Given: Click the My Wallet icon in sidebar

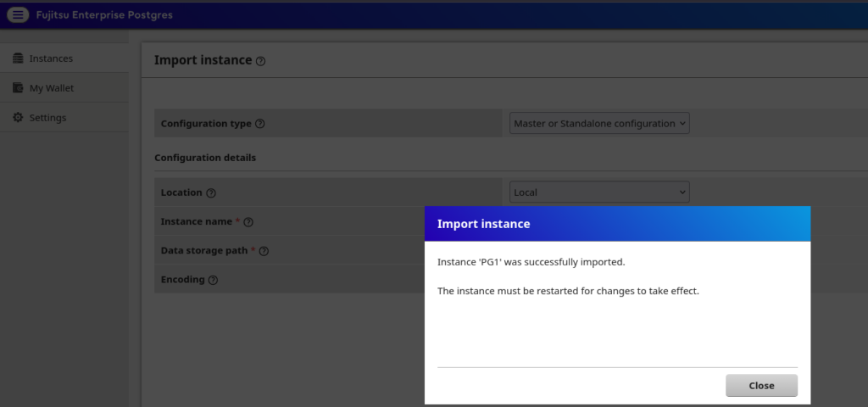Looking at the screenshot, I should tap(18, 88).
